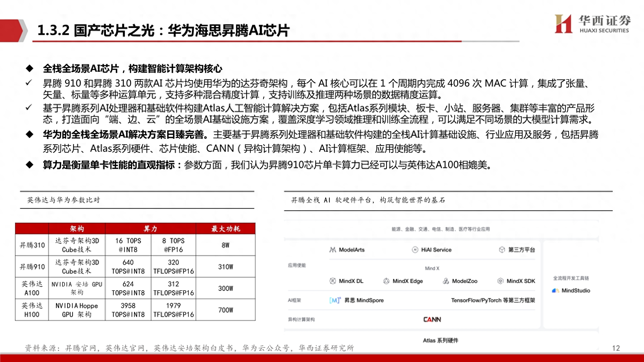Click the 全流程开发工具链 label
Screen dimensions: 644x362
click(571, 278)
